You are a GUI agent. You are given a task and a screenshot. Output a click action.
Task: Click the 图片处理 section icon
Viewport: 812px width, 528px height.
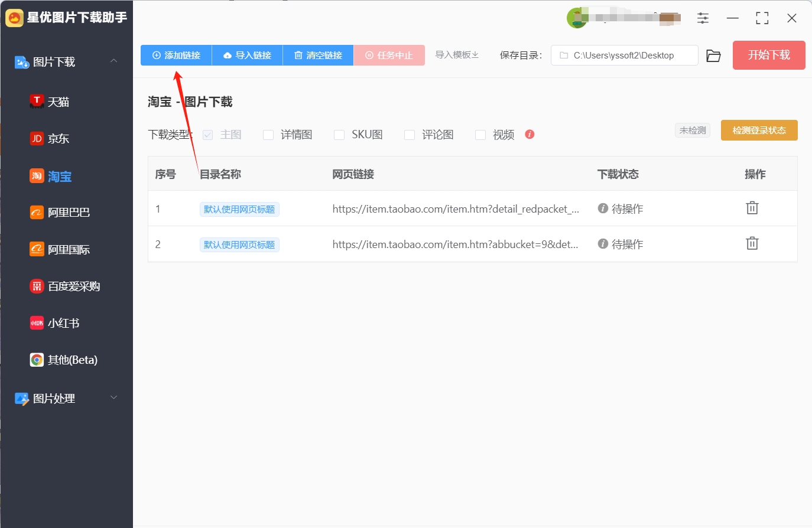(x=22, y=399)
